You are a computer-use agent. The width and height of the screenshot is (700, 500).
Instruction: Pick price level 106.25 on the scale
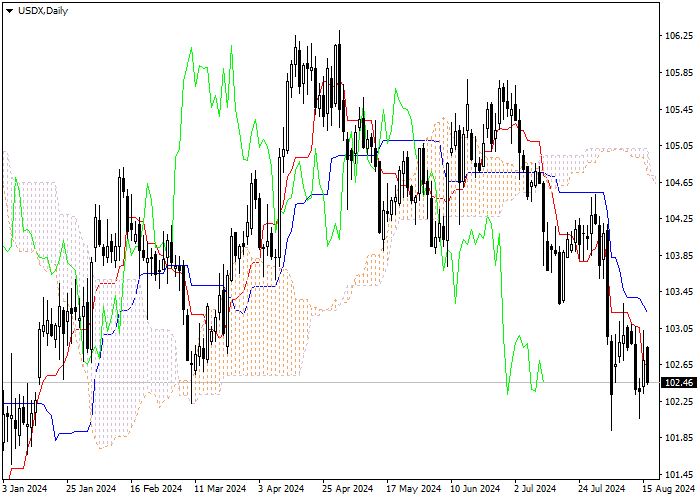(679, 36)
